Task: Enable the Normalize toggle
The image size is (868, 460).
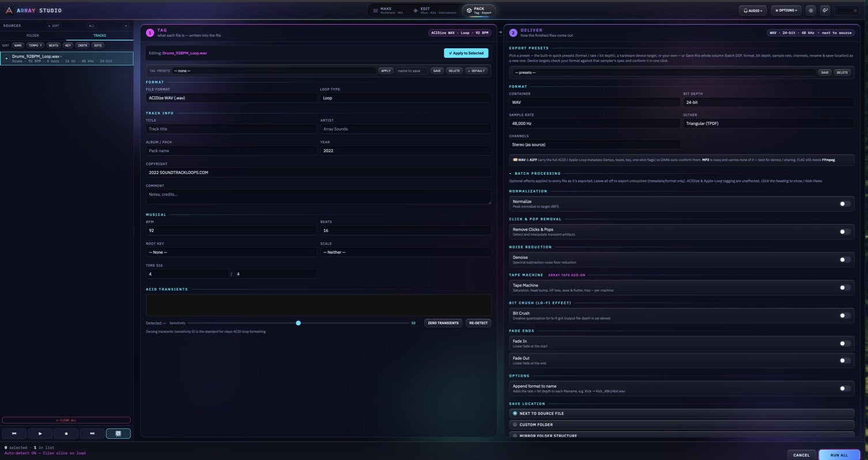Action: (x=844, y=203)
